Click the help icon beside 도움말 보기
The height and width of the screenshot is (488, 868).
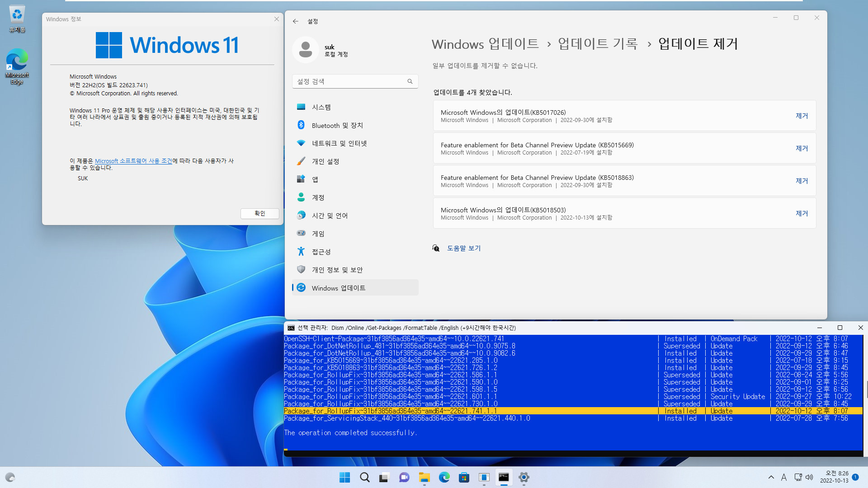click(x=436, y=248)
